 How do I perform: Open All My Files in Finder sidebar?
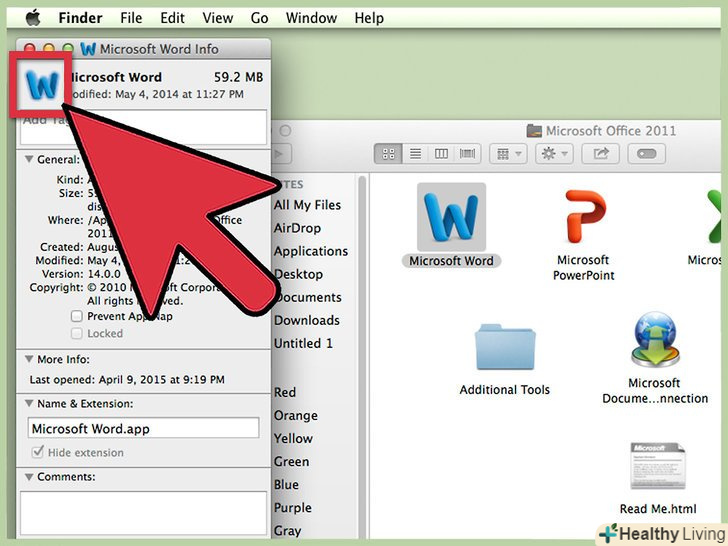307,205
